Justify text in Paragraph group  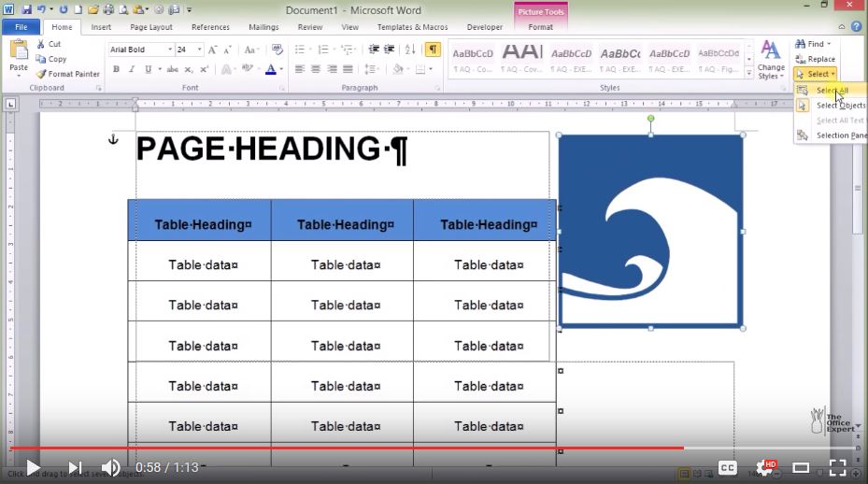point(348,69)
